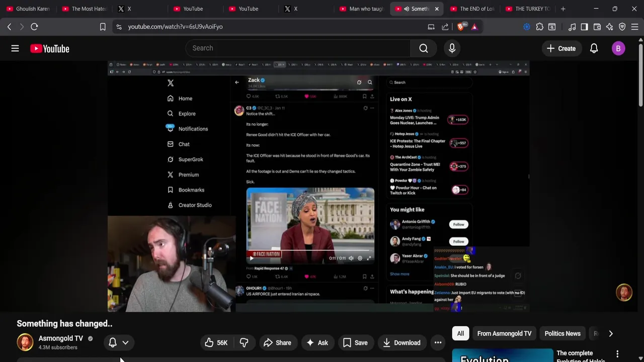644x362 pixels.
Task: Click the Ask button under the video
Action: (x=317, y=343)
